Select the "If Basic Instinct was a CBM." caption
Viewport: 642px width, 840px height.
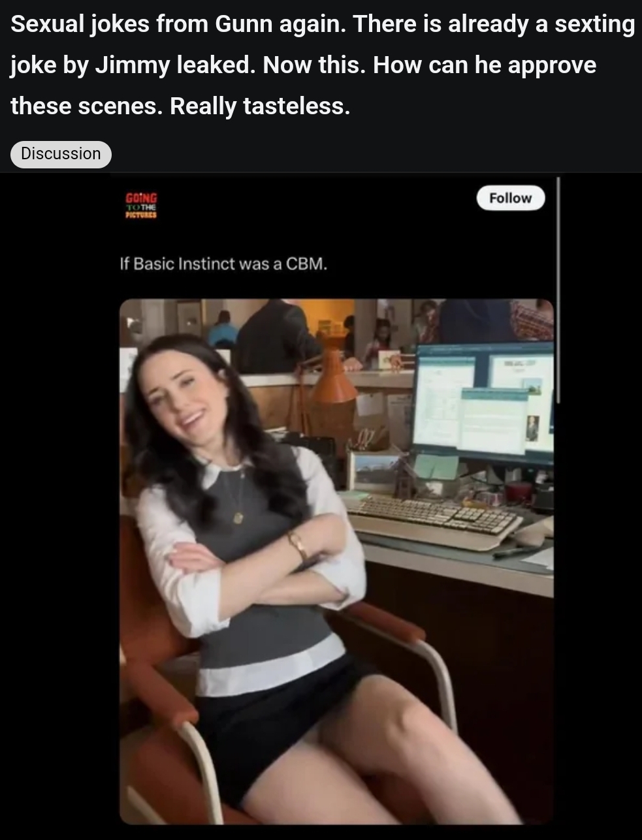(x=223, y=264)
